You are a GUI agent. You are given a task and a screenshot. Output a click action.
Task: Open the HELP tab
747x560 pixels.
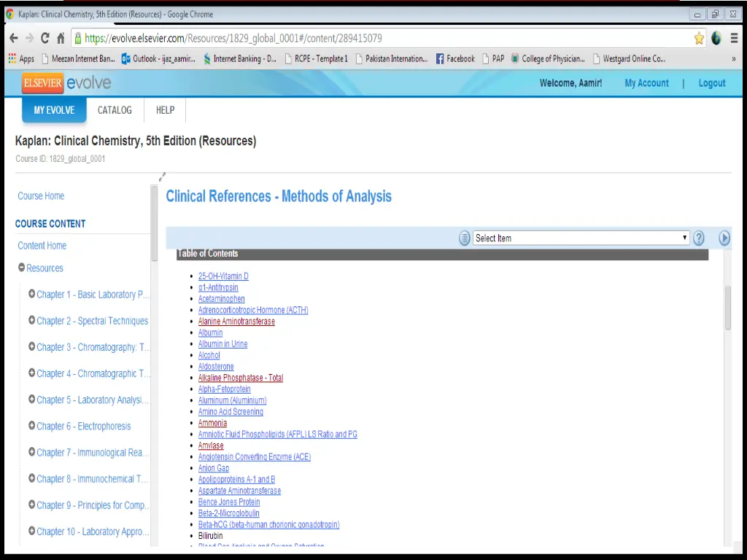pyautogui.click(x=166, y=110)
